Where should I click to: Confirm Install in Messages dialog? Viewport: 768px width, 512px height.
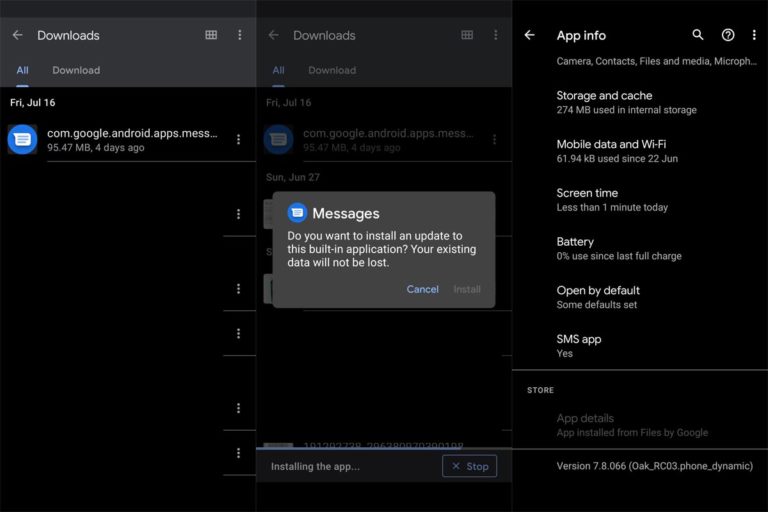point(467,289)
